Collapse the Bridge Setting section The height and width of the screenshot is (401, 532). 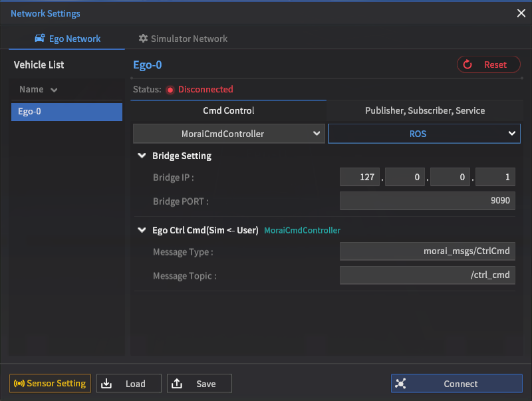click(142, 156)
